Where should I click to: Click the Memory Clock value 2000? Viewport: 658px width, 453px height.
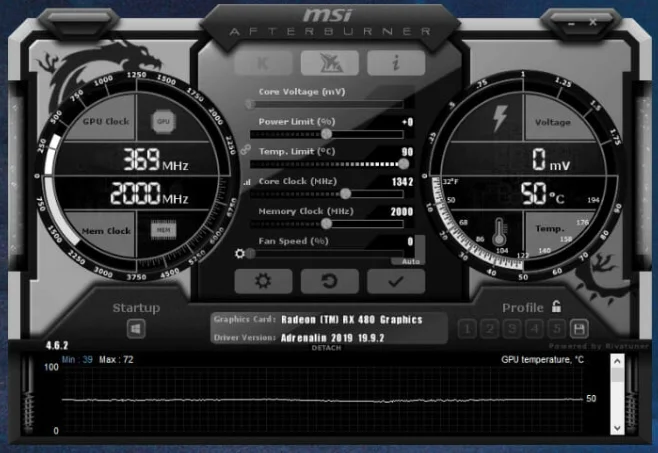tap(402, 212)
